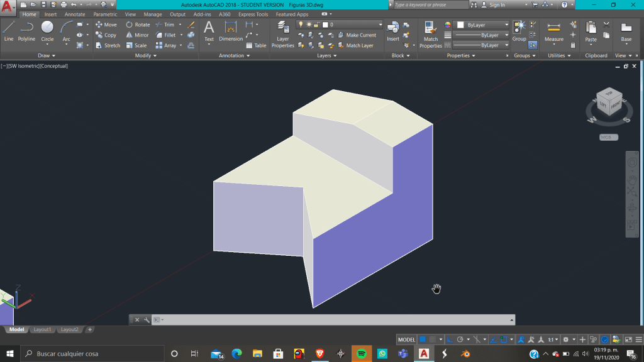Toggle ortho mode in the status bar
This screenshot has width=644, height=362.
pos(450,339)
